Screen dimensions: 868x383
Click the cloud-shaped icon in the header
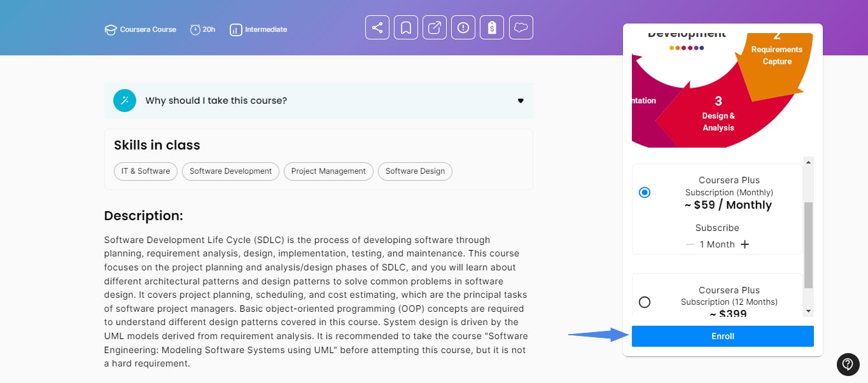521,27
